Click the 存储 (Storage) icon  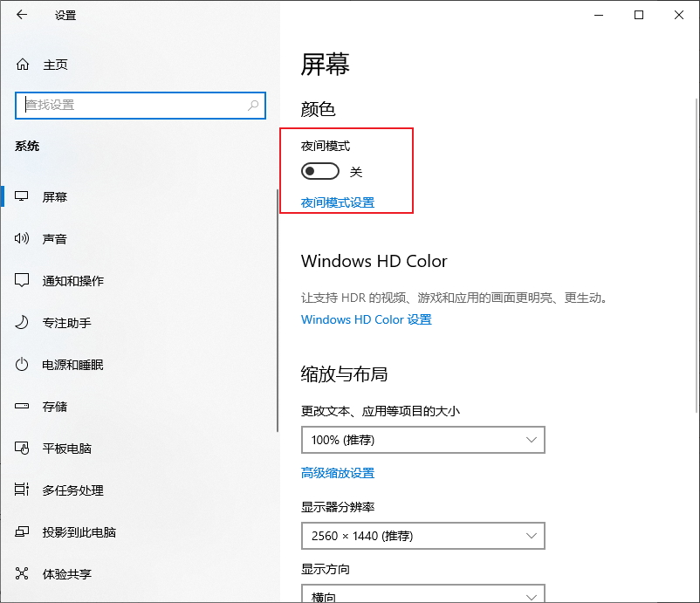pyautogui.click(x=21, y=406)
